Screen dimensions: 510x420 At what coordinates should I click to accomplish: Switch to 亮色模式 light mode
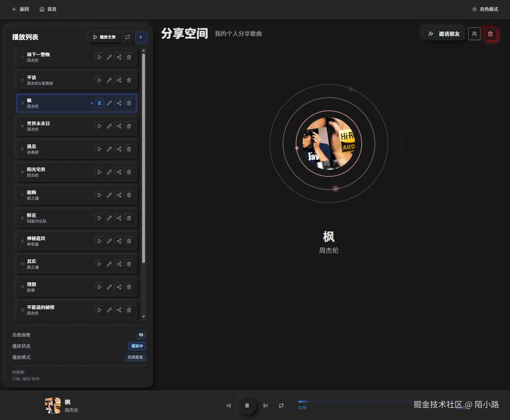point(485,9)
